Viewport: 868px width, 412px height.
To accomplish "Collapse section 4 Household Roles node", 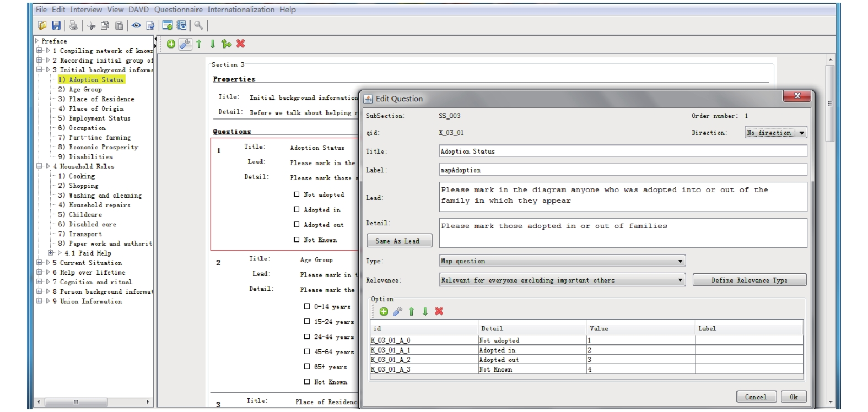I will (39, 166).
